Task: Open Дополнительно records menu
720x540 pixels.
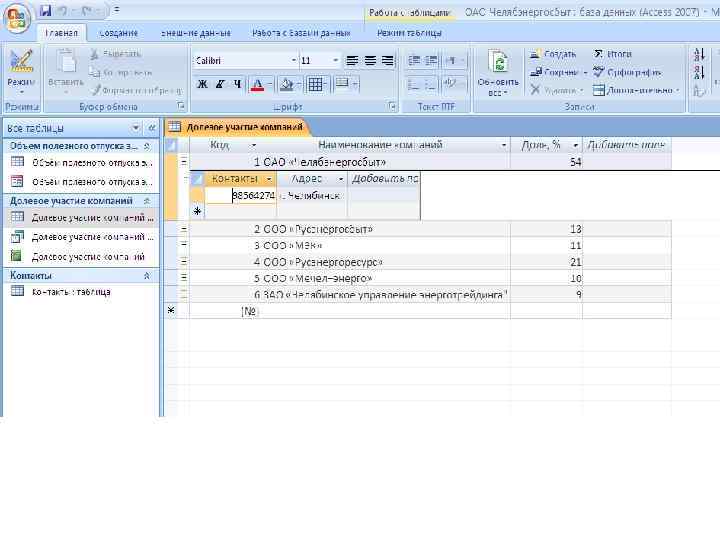Action: pos(636,90)
